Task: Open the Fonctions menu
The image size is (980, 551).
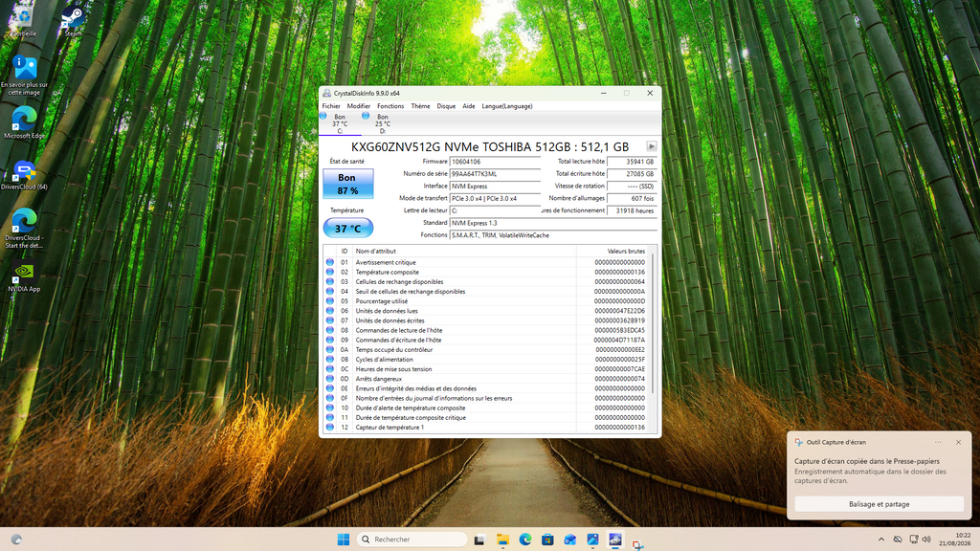Action: [390, 106]
